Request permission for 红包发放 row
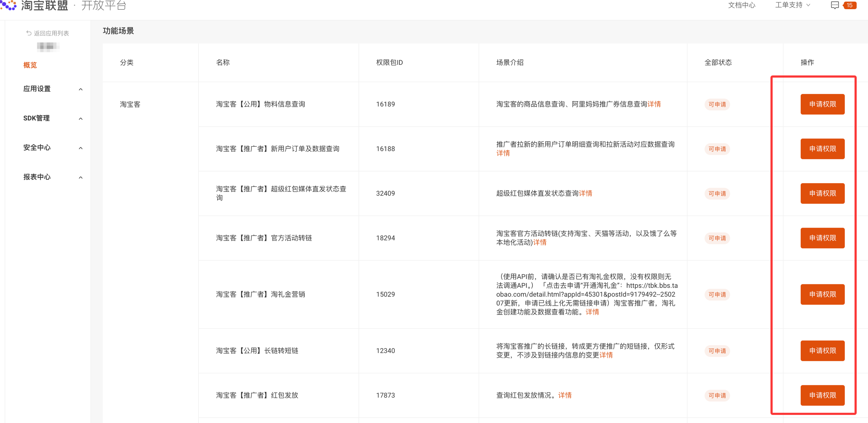Viewport: 868px width, 423px height. (x=822, y=395)
